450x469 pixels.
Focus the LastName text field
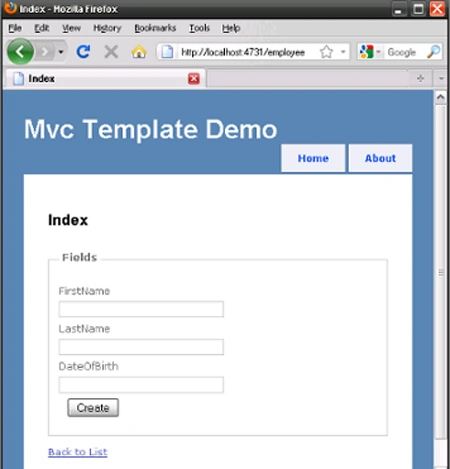tap(141, 347)
